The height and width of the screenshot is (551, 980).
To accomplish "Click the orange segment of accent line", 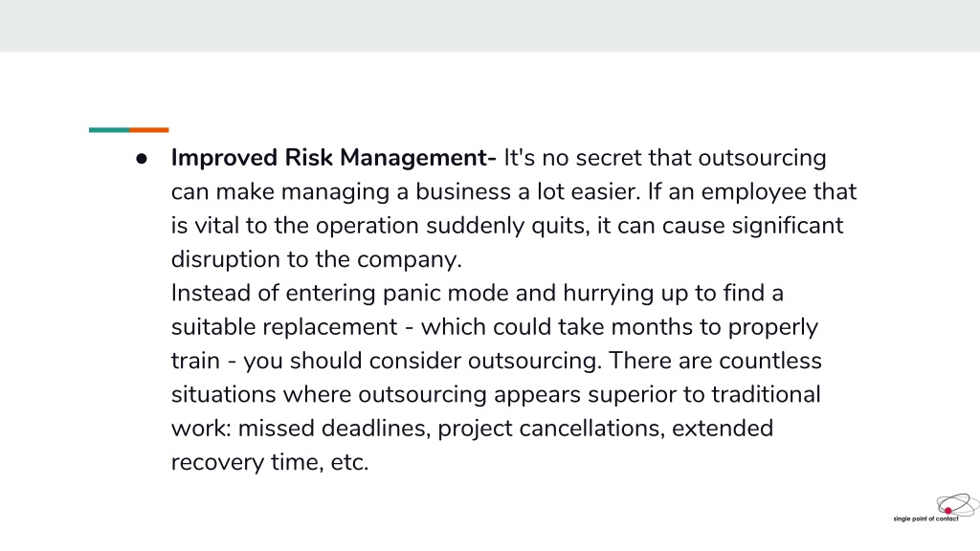I will (x=148, y=130).
